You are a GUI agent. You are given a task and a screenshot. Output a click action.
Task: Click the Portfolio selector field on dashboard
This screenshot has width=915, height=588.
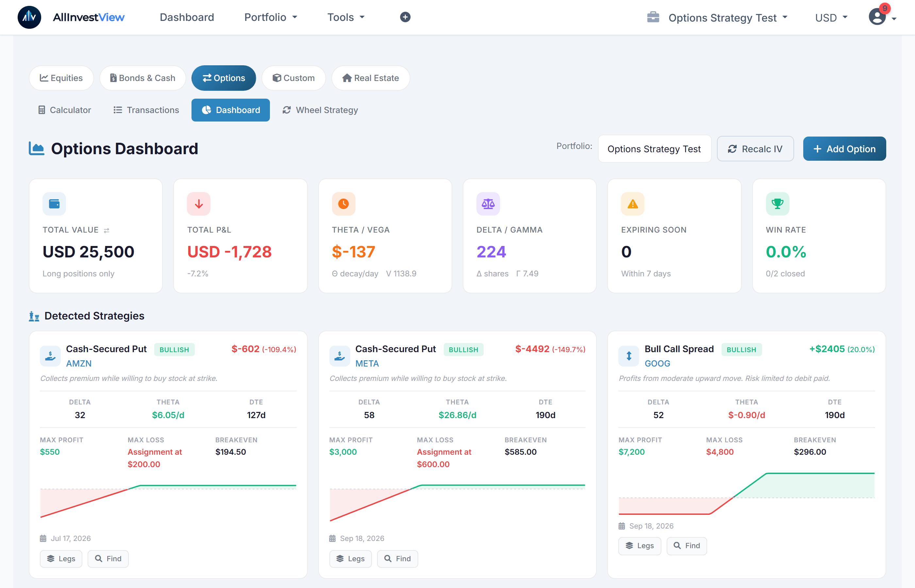pyautogui.click(x=654, y=149)
